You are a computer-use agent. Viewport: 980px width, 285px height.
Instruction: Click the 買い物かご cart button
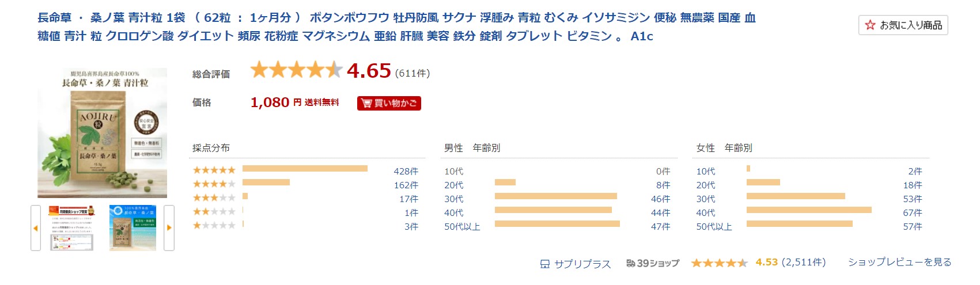coord(389,103)
